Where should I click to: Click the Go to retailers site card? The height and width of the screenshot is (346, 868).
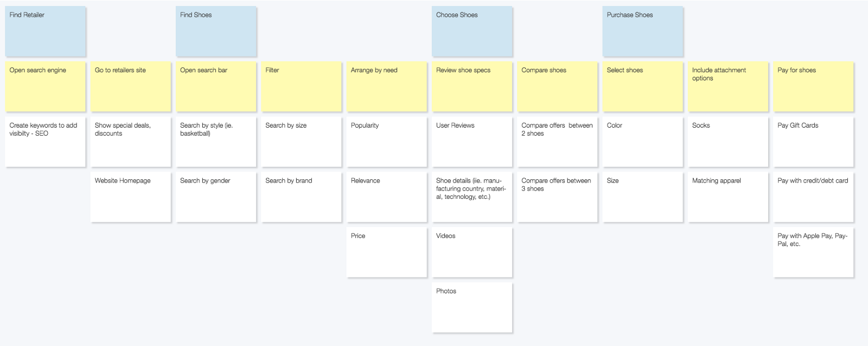131,86
